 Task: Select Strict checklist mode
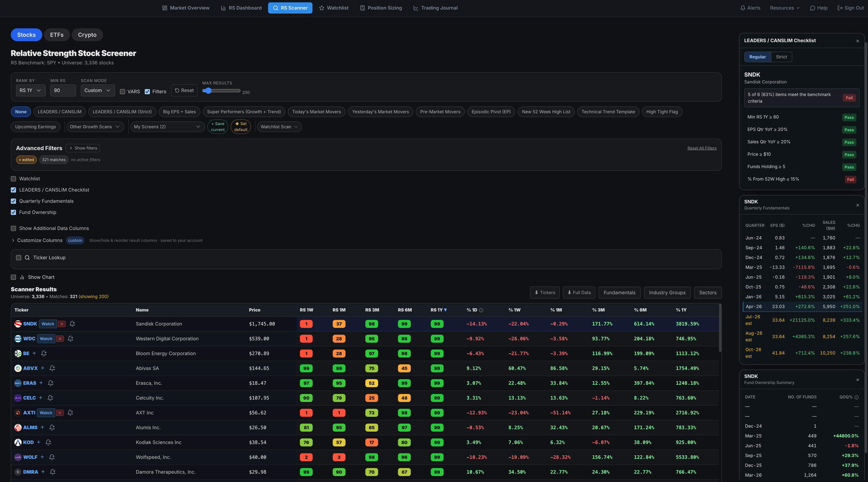coord(781,57)
